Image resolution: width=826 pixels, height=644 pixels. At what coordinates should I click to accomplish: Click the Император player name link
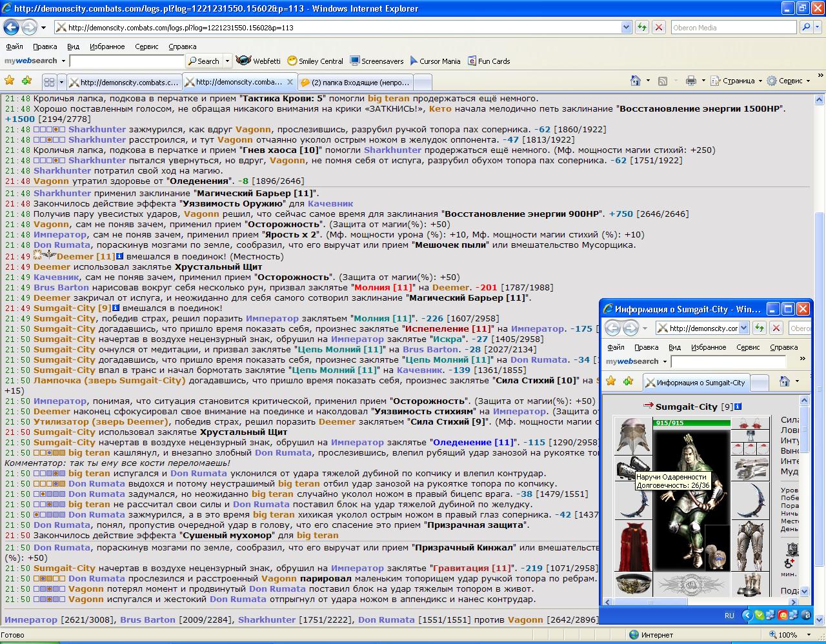(x=31, y=619)
